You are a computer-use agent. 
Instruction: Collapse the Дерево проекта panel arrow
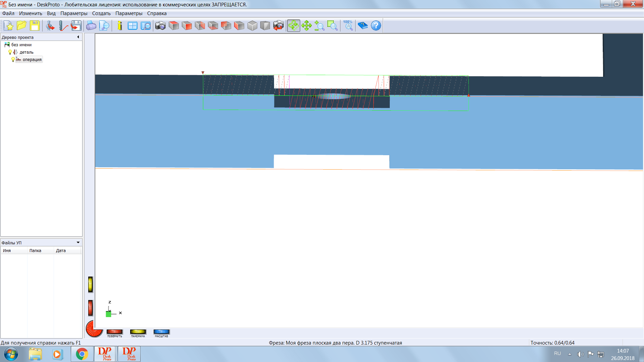78,37
